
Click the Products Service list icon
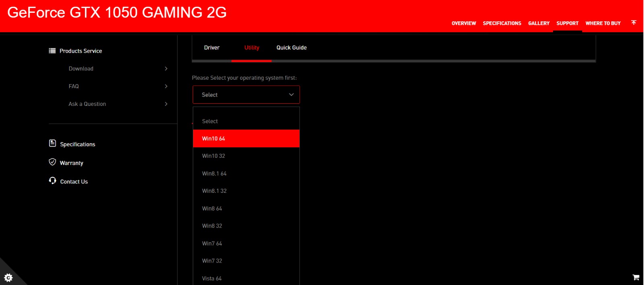[x=52, y=51]
